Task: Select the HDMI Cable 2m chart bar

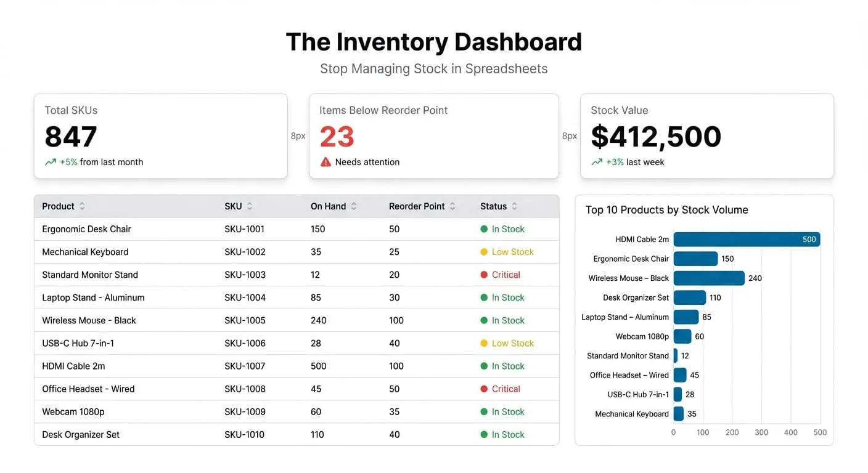Action: click(747, 239)
